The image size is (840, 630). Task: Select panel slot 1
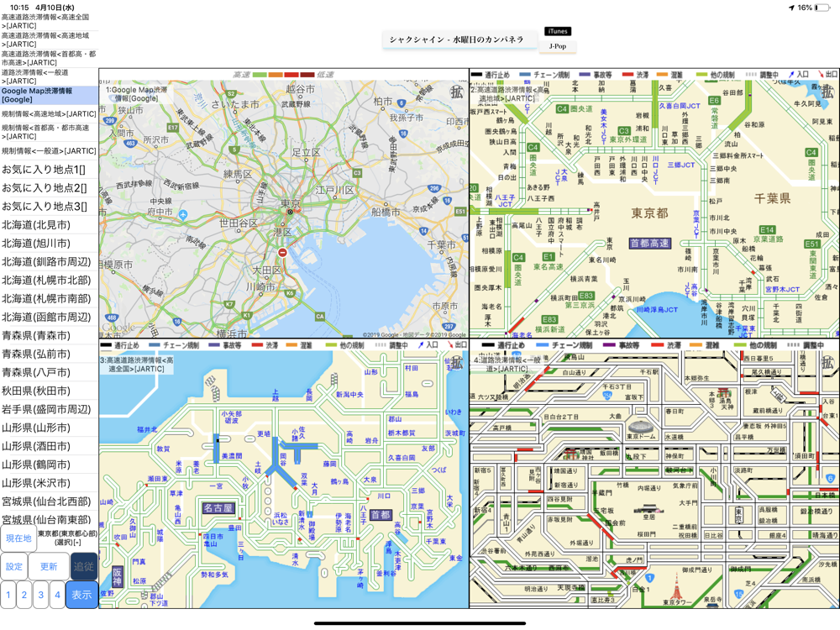coord(8,595)
